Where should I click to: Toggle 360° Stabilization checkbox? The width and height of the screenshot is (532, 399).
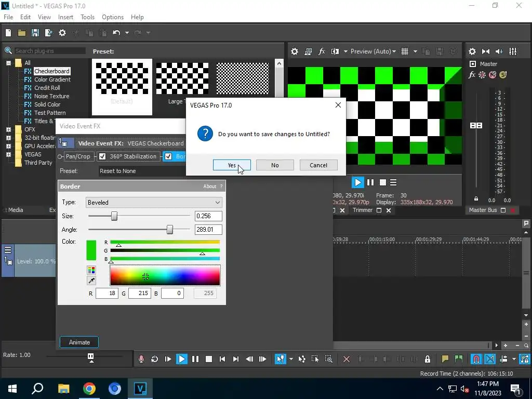click(102, 156)
